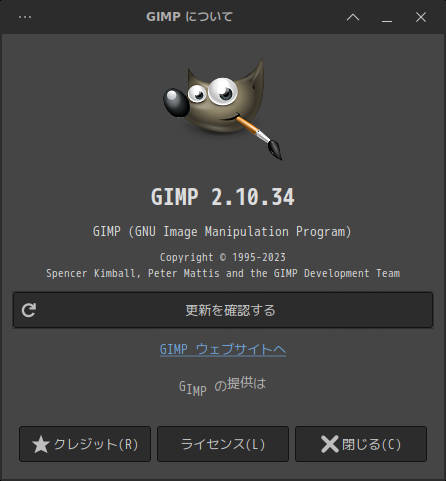Open ライセンス(L) license dialog
This screenshot has height=481, width=446.
pyautogui.click(x=223, y=444)
